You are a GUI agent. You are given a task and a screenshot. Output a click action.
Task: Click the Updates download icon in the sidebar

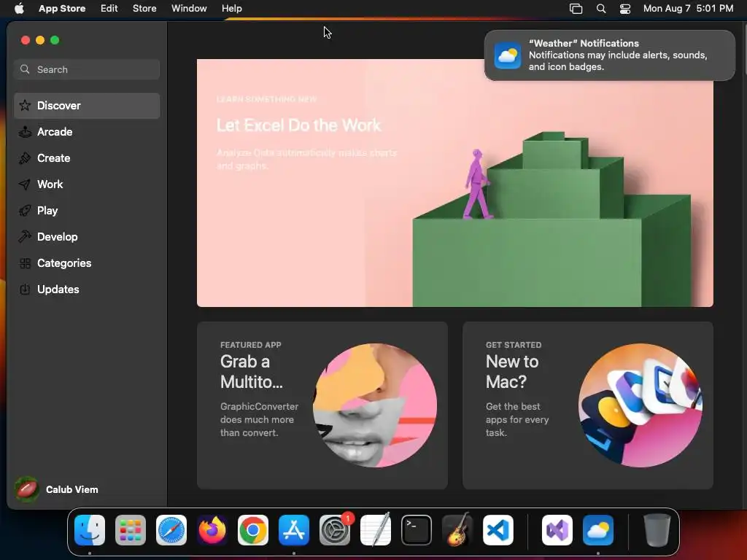(25, 289)
